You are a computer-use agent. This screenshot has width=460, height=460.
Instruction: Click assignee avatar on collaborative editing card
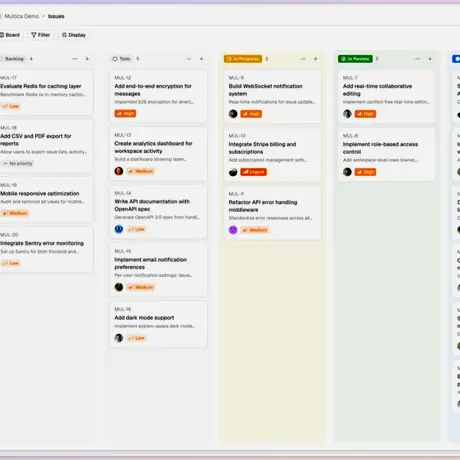click(347, 114)
